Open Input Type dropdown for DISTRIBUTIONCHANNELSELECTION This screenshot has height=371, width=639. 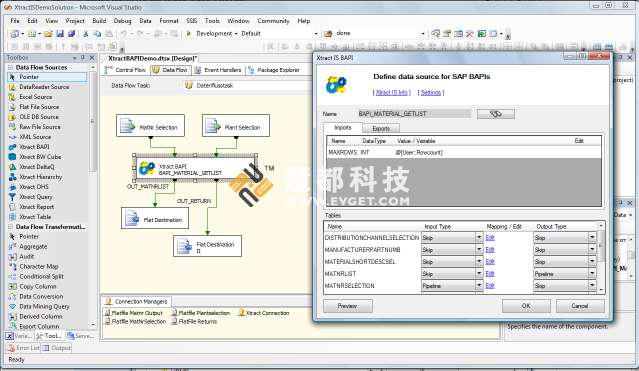coord(479,238)
